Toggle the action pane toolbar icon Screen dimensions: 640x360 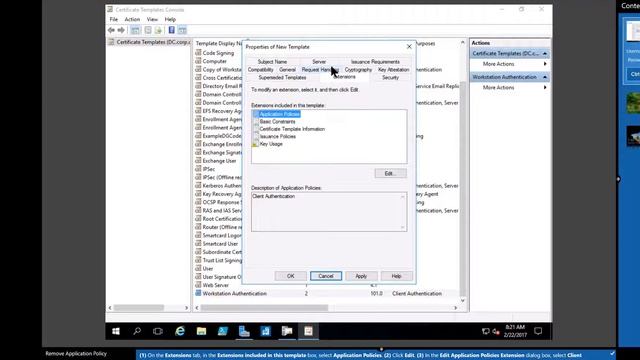click(182, 30)
